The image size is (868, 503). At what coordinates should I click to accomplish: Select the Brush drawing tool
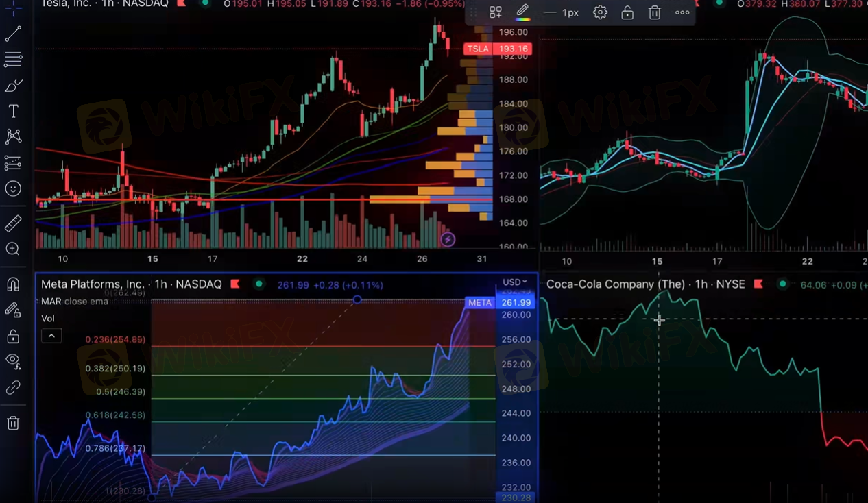pos(13,86)
